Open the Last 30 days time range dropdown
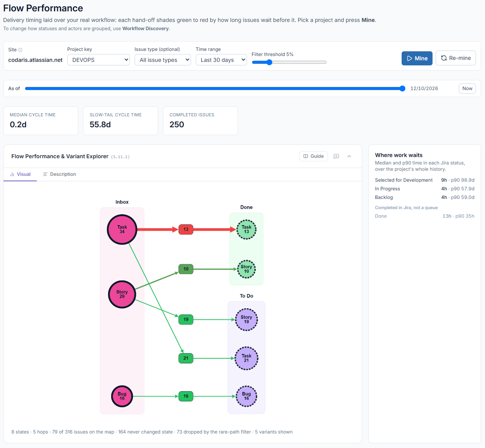485x448 pixels. pos(221,60)
